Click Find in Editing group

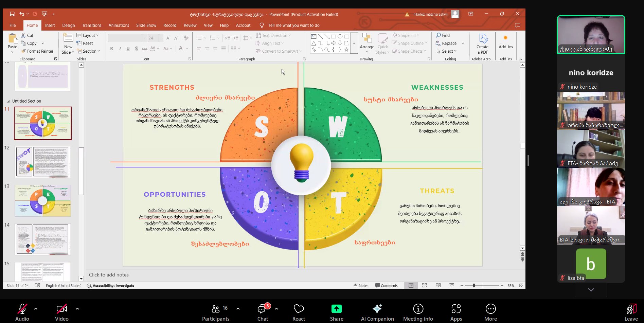tap(443, 35)
